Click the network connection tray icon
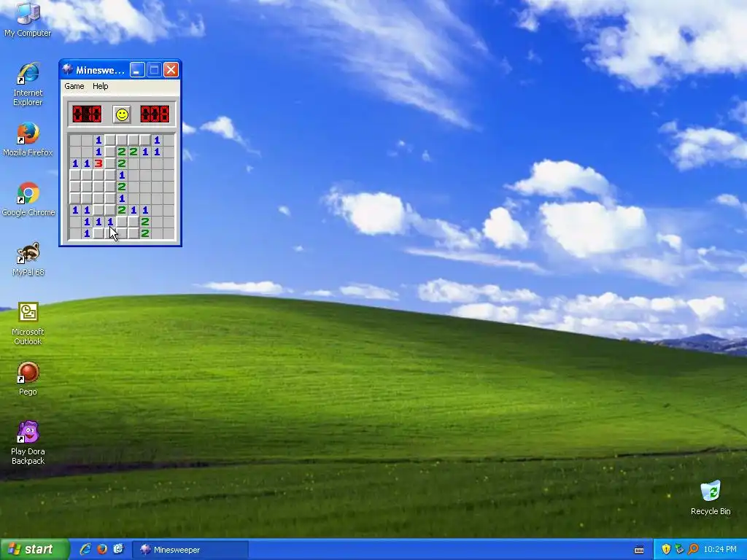The image size is (747, 560). pyautogui.click(x=679, y=549)
